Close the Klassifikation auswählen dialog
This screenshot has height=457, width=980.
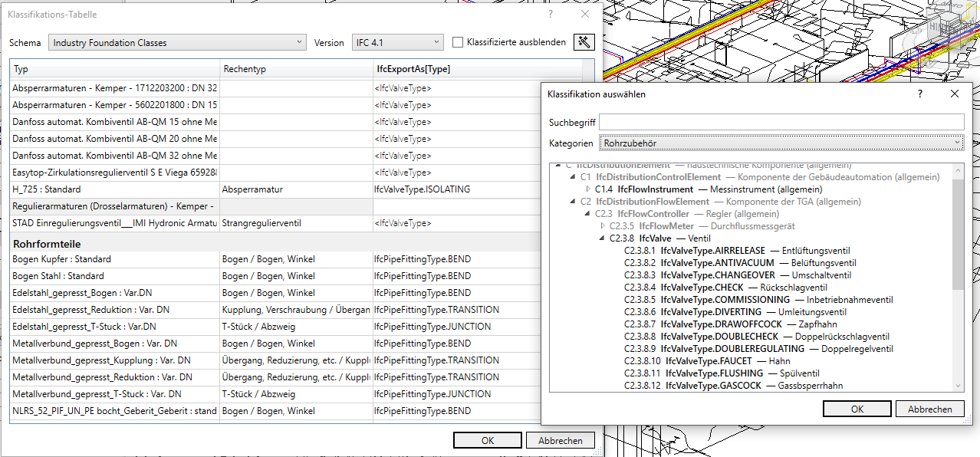(955, 94)
